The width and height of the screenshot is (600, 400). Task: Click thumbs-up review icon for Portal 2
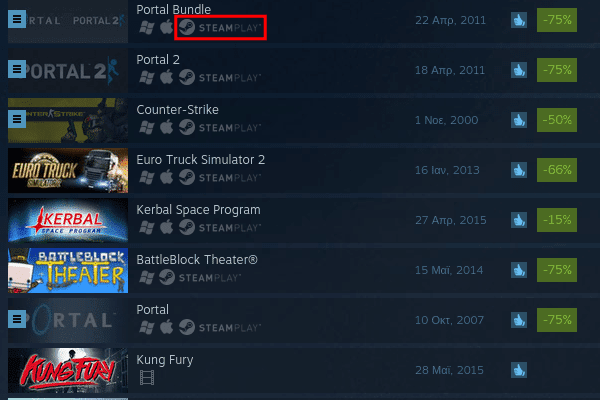(x=519, y=70)
